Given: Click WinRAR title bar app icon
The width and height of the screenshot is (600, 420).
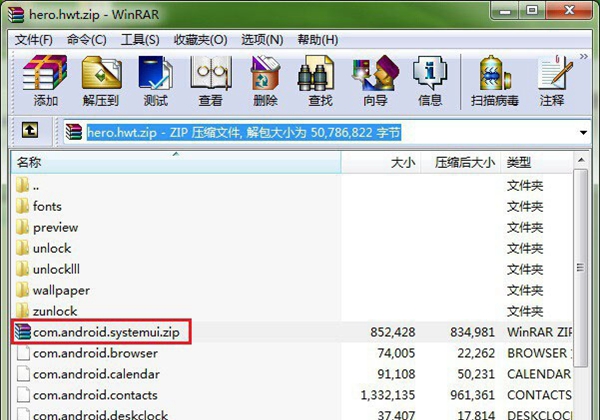Looking at the screenshot, I should [x=16, y=15].
